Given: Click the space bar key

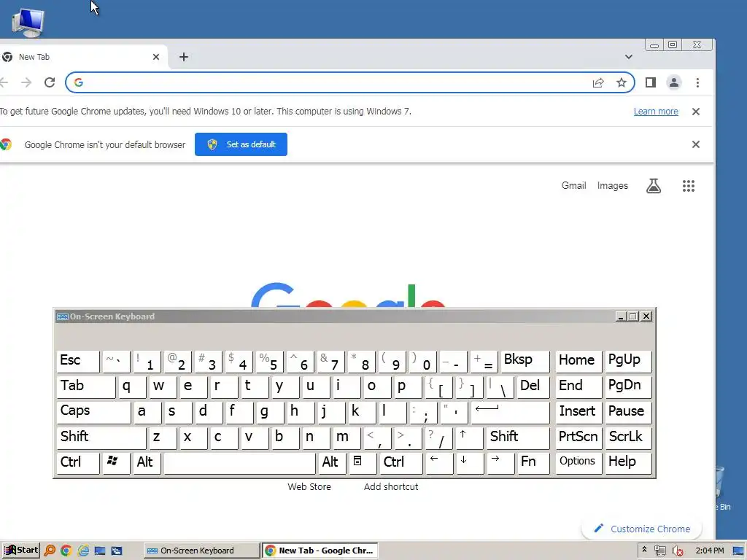Looking at the screenshot, I should pos(239,463).
